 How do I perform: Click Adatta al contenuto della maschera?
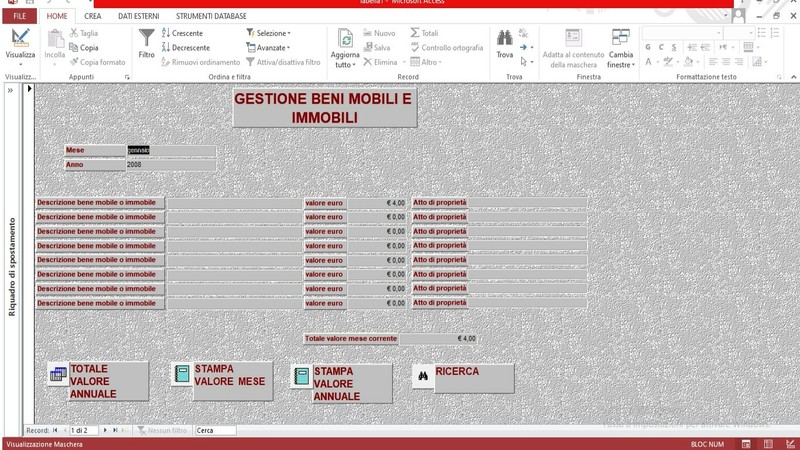click(573, 49)
